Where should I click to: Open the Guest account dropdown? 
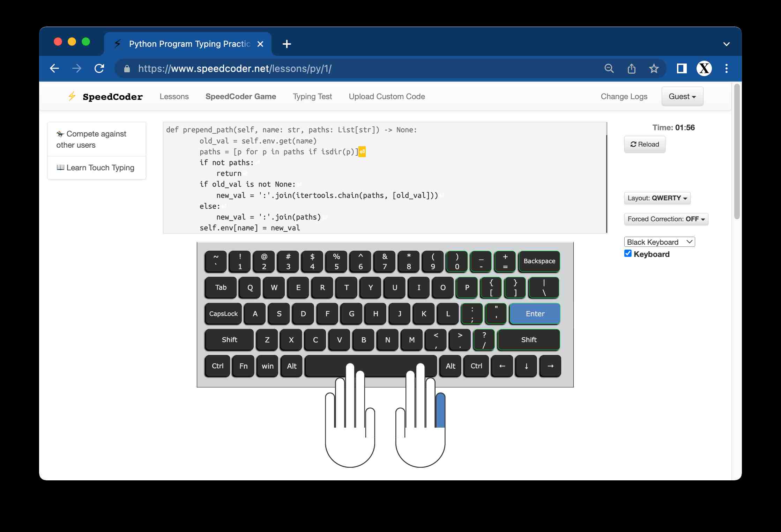[682, 96]
